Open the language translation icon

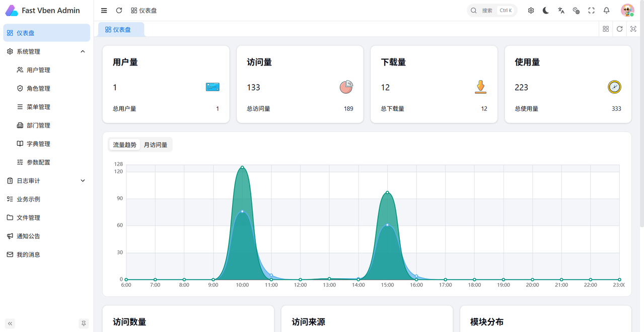pos(561,10)
